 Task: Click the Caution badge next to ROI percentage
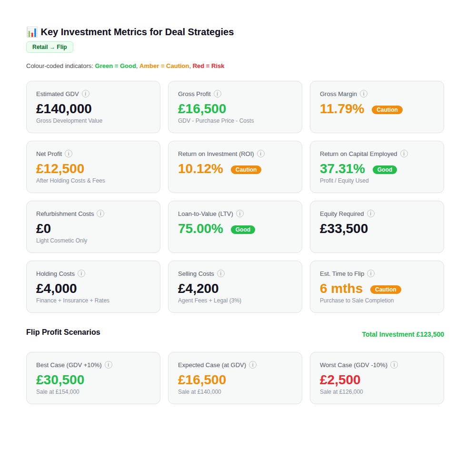(246, 169)
